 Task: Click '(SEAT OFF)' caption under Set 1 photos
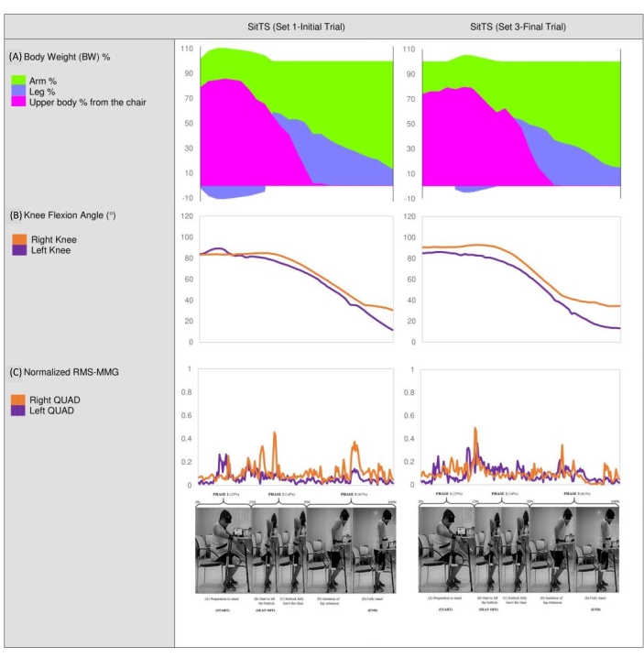pyautogui.click(x=265, y=610)
